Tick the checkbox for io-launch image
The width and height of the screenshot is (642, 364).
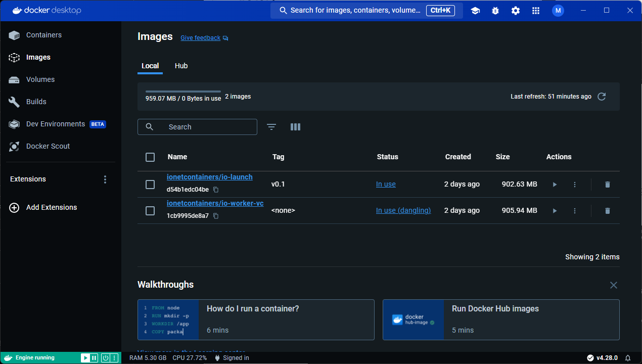click(150, 185)
